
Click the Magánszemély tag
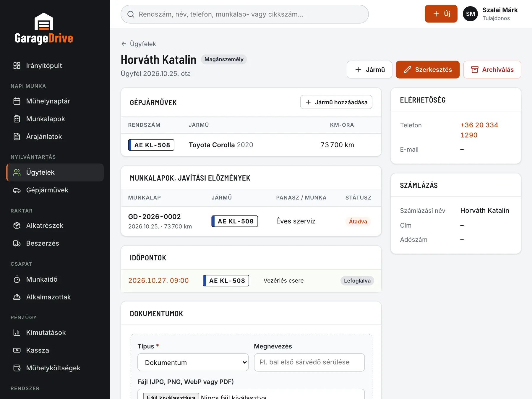[x=224, y=59]
